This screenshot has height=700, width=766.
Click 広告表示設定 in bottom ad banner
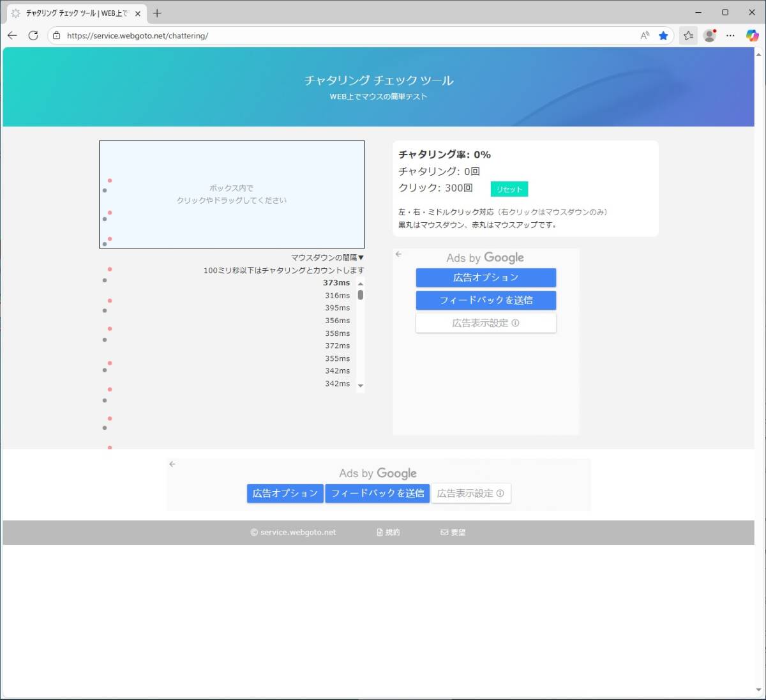[471, 493]
